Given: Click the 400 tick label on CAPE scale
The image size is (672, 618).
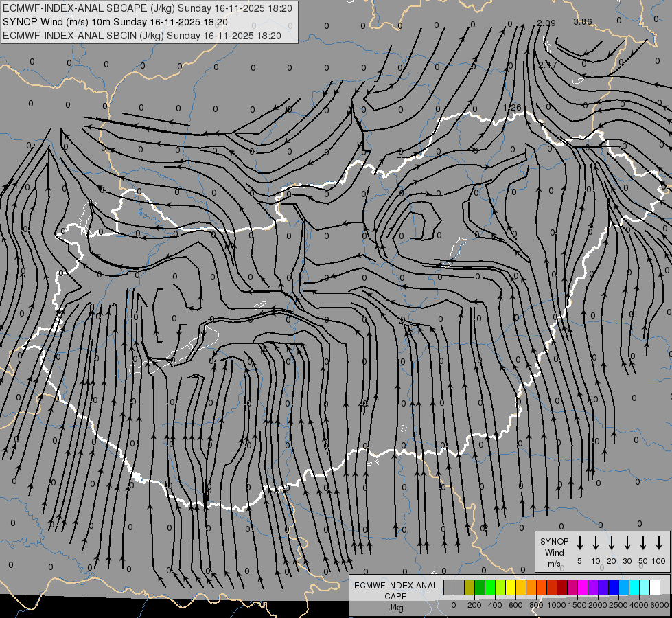Looking at the screenshot, I should click(x=495, y=605).
